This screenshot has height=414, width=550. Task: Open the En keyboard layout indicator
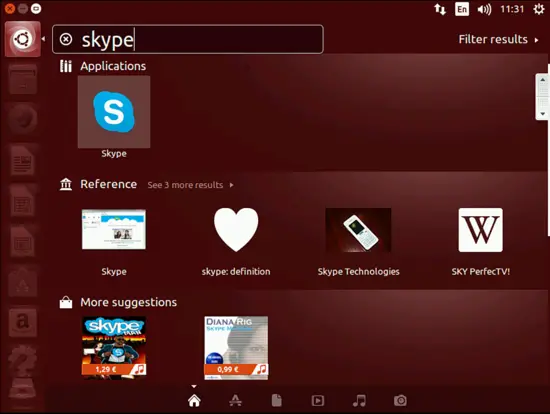coord(462,9)
